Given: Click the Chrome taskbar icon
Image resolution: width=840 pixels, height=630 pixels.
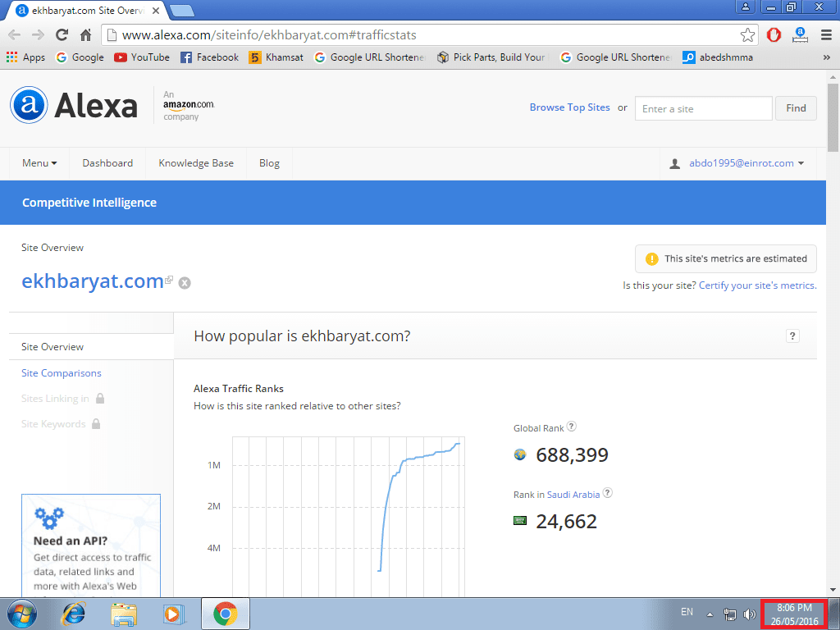Looking at the screenshot, I should point(225,614).
